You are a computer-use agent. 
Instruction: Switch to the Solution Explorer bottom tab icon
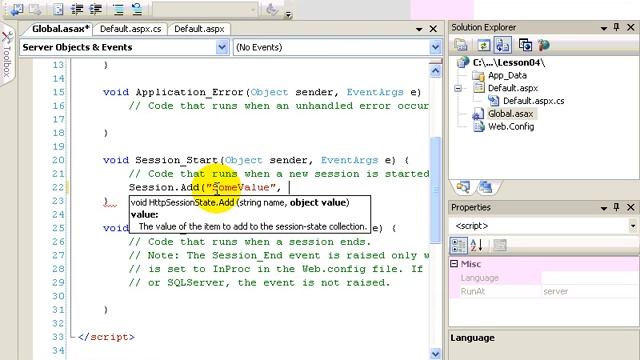463,187
